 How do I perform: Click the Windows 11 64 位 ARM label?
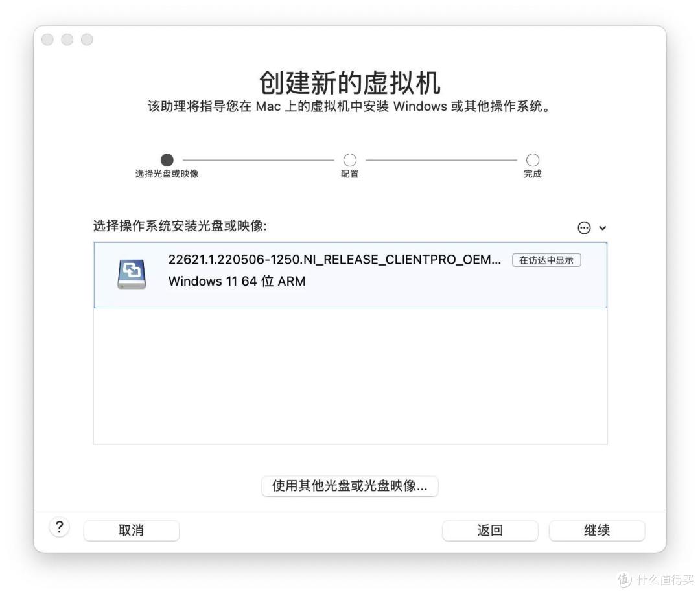237,281
